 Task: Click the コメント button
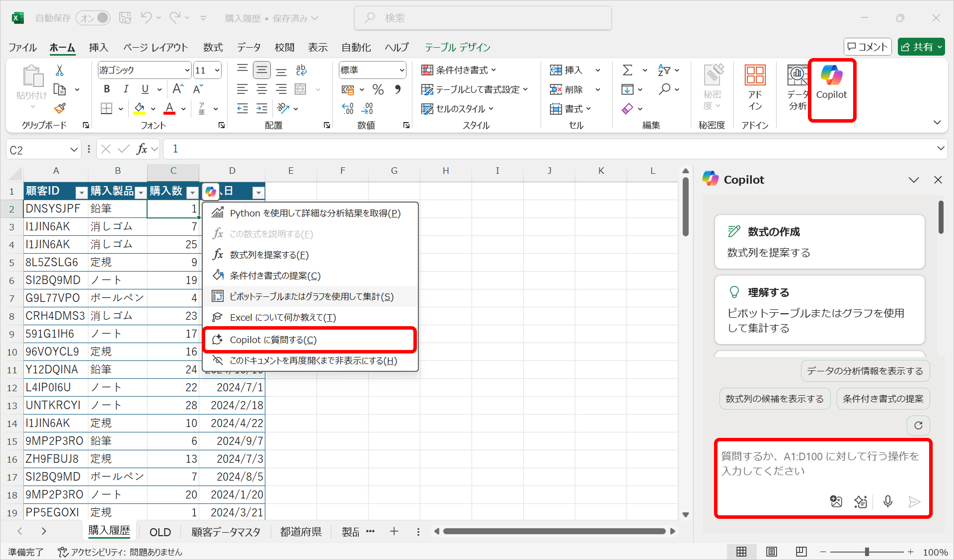pos(868,47)
